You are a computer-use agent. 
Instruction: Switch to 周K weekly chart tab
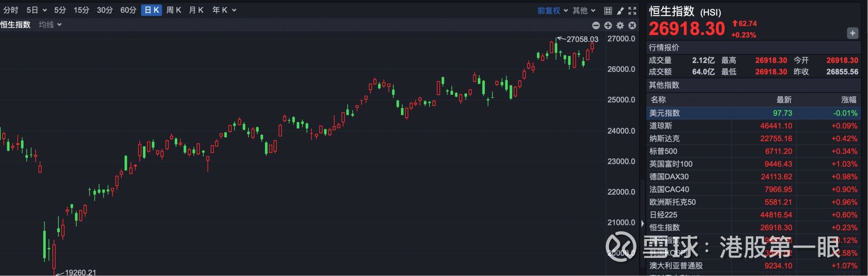pyautogui.click(x=174, y=10)
